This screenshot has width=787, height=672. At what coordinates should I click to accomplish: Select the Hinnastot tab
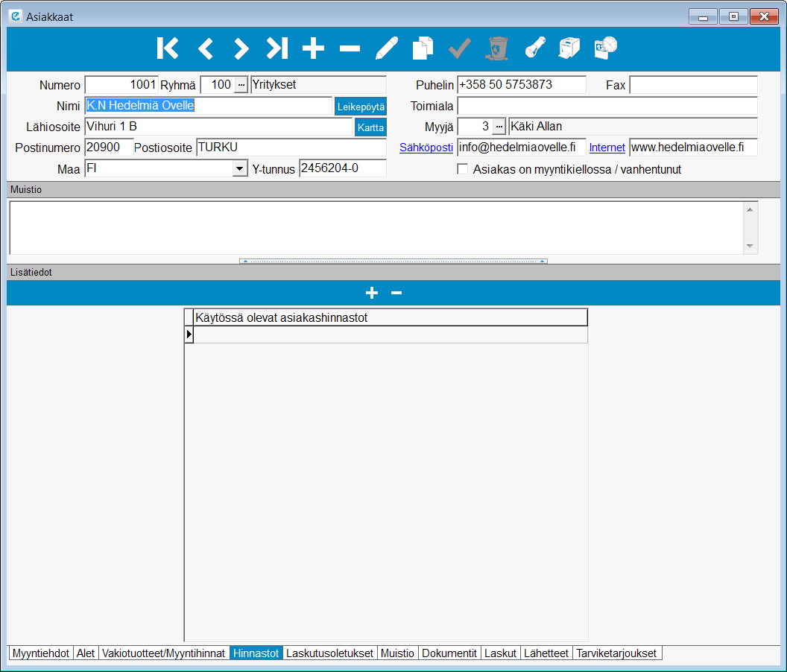pos(256,653)
